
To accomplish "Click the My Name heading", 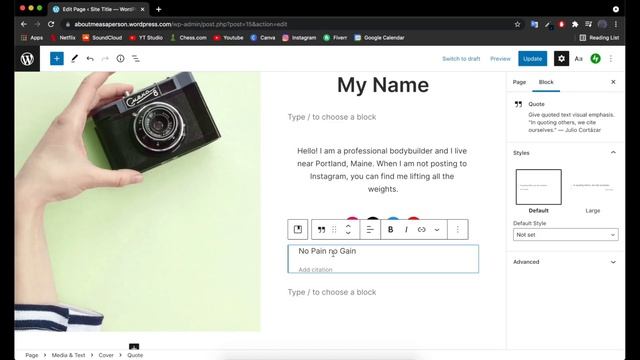I will click(383, 85).
